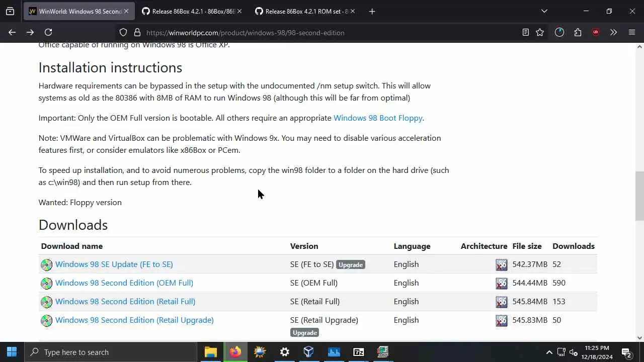Click the Firefox reload page button
This screenshot has width=644, height=362.
tap(48, 32)
